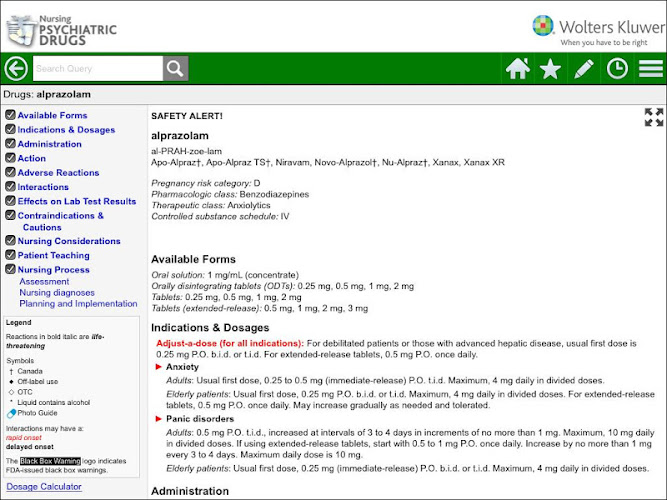This screenshot has width=667, height=500.
Task: Open Adverse Reactions sidebar link
Action: tap(58, 173)
